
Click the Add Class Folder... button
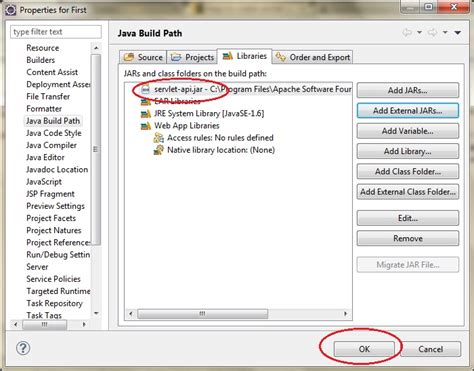(408, 172)
